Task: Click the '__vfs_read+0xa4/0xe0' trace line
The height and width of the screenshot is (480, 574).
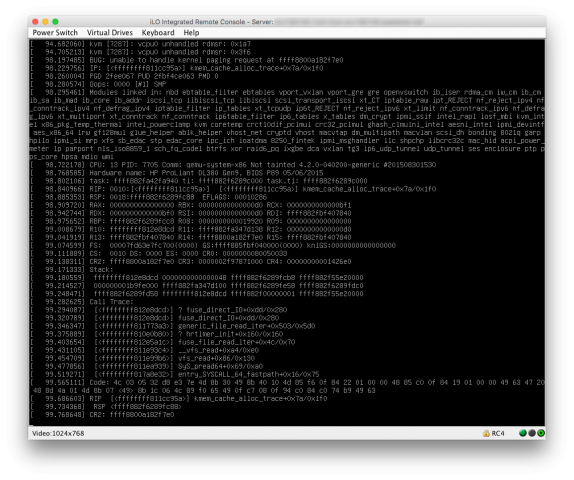Action: coord(145,350)
